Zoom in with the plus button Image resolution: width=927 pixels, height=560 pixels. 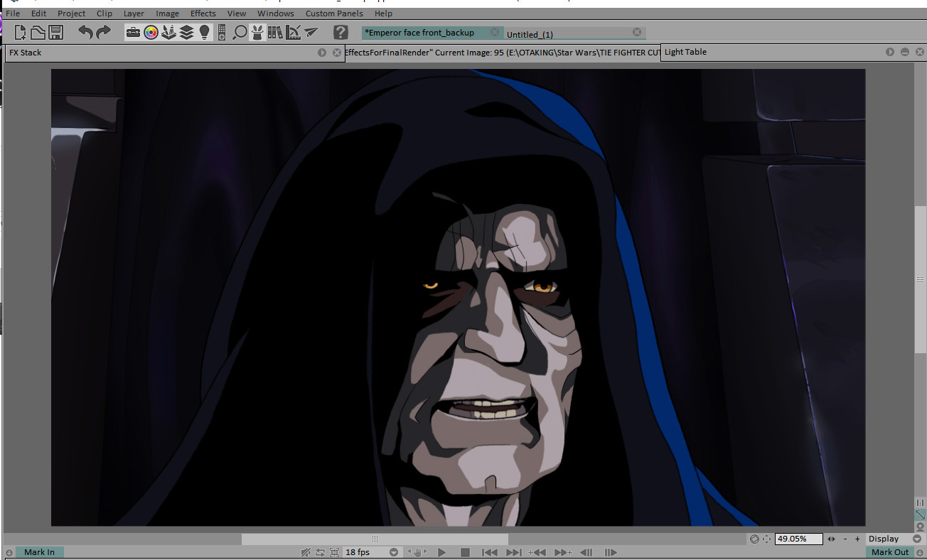(x=857, y=539)
